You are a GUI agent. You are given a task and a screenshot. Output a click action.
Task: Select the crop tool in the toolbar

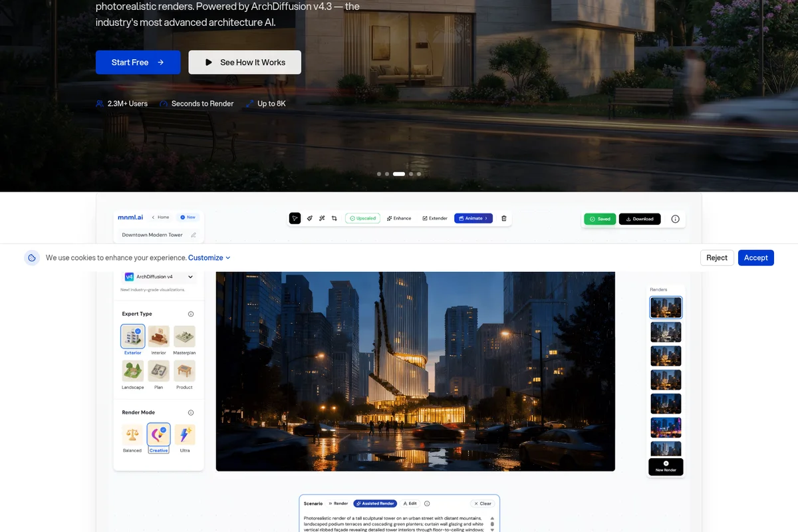334,218
